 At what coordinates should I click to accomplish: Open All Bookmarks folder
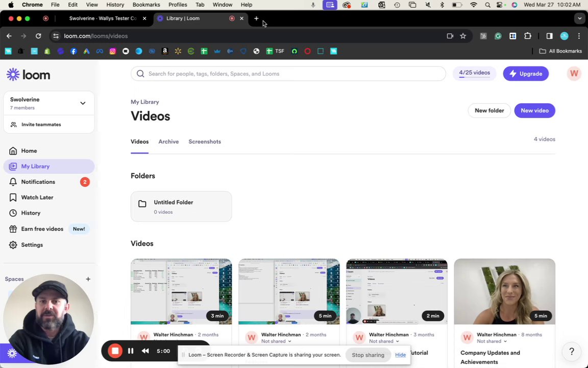point(560,51)
